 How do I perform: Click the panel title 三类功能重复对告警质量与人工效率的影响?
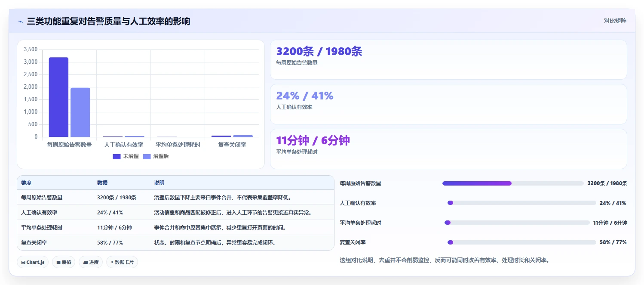(x=108, y=22)
